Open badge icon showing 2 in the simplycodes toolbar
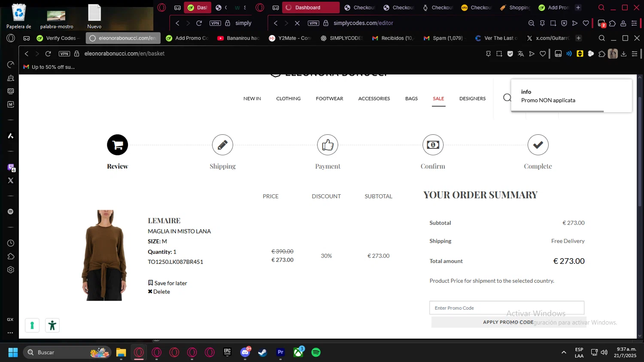The image size is (644, 362). coord(601,23)
